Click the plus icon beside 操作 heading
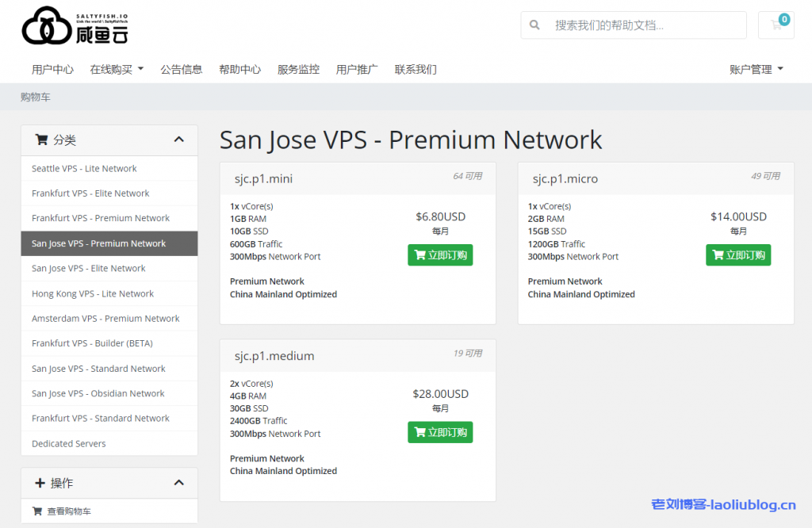The height and width of the screenshot is (528, 812). click(x=40, y=483)
